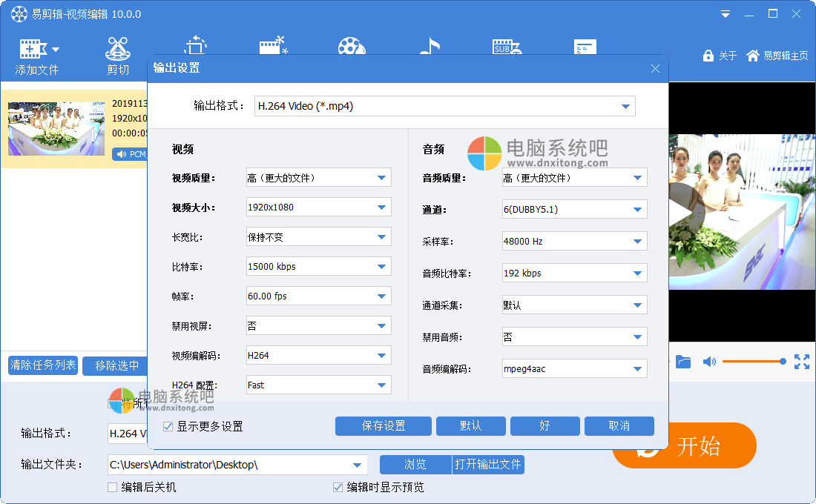Screen dimensions: 816x504
Task: Enter fullscreen with the expand icon
Action: 802,362
